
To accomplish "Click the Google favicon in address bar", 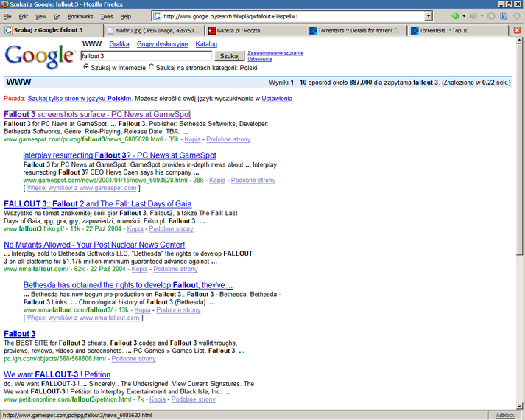I will (x=158, y=16).
